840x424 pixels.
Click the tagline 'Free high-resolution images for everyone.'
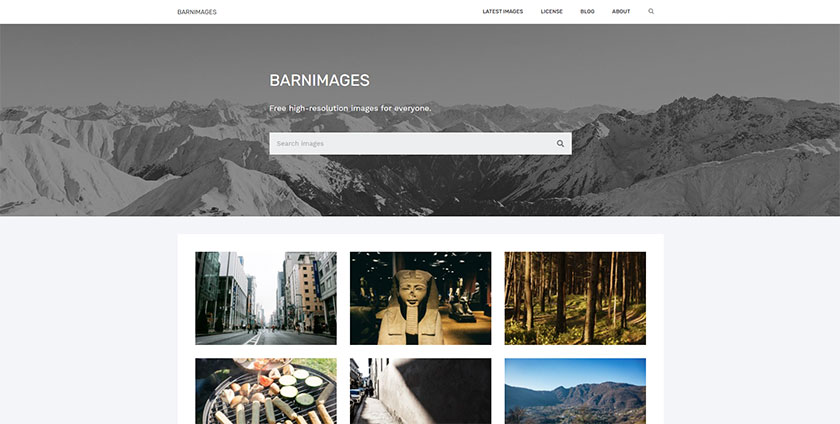[x=350, y=108]
